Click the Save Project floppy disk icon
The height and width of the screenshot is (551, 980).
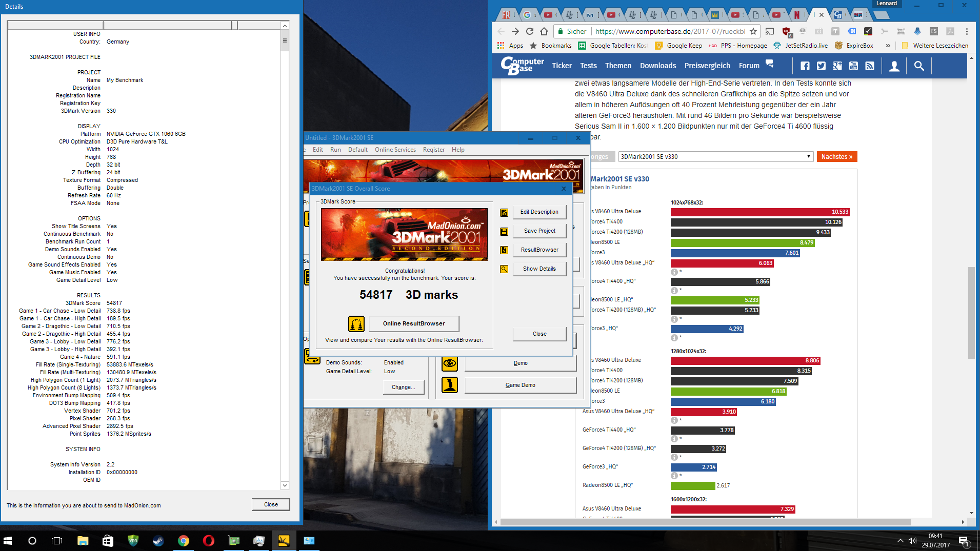pyautogui.click(x=504, y=231)
